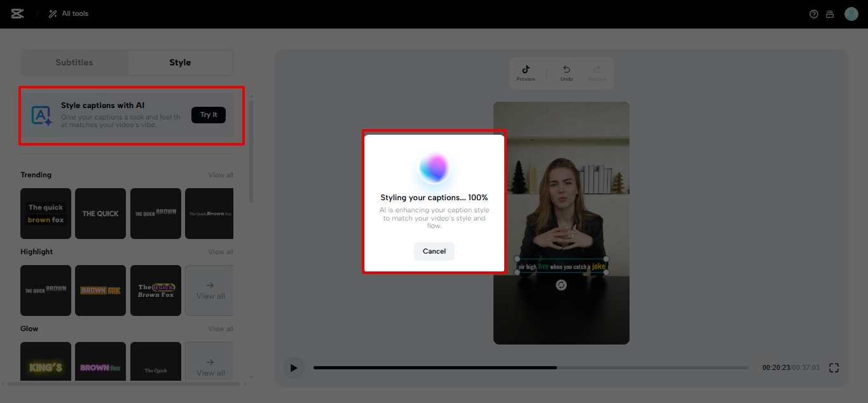Screen dimensions: 868x403
Task: Open the All tools menu
Action: tap(67, 13)
